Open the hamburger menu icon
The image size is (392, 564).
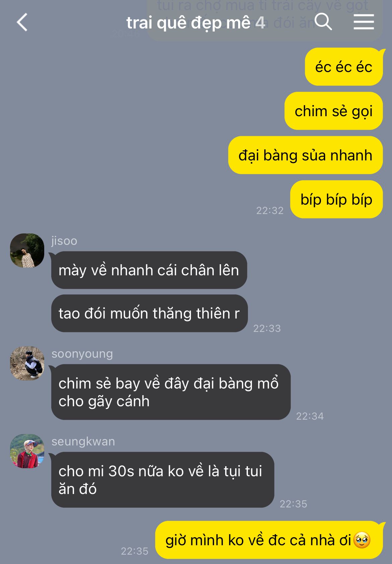coord(364,22)
